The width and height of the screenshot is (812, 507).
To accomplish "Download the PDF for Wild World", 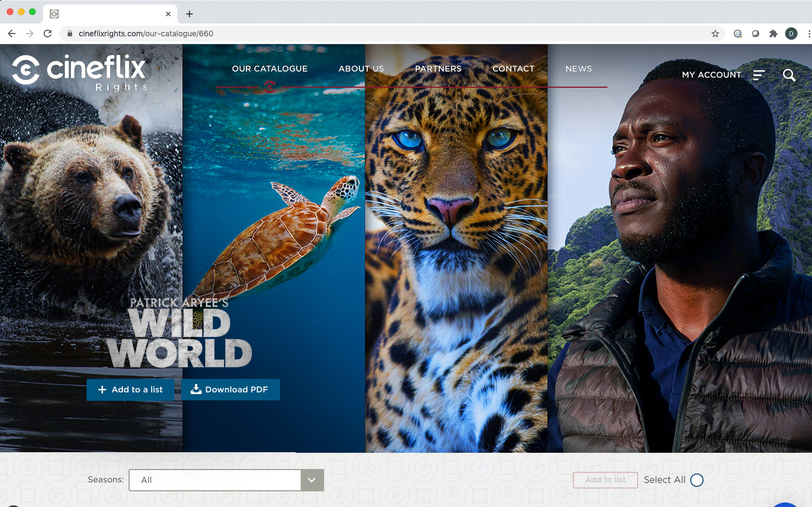I will point(230,390).
